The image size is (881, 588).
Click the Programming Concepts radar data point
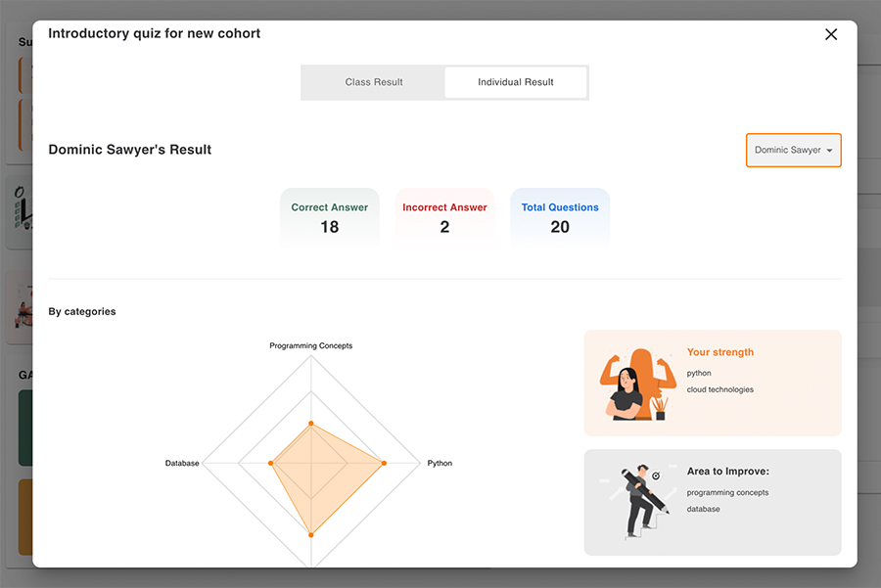311,424
